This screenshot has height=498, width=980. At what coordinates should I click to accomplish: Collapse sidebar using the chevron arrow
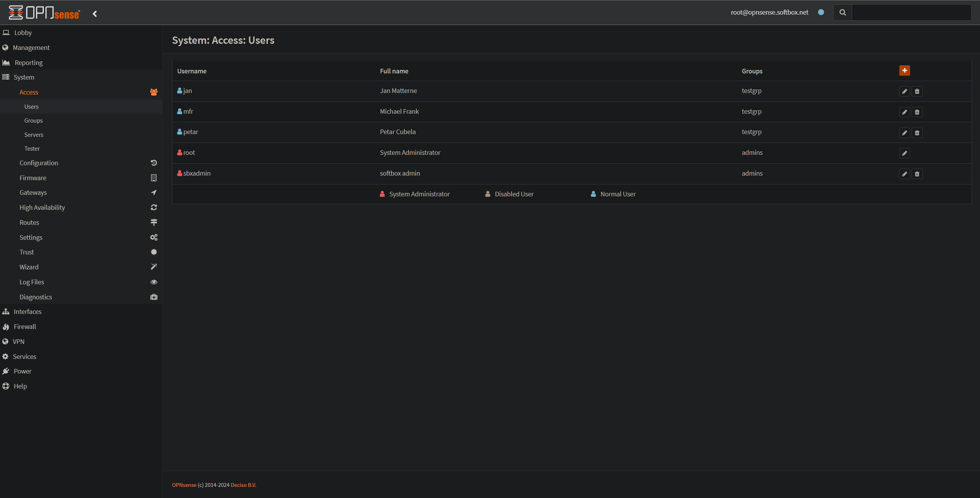click(95, 14)
